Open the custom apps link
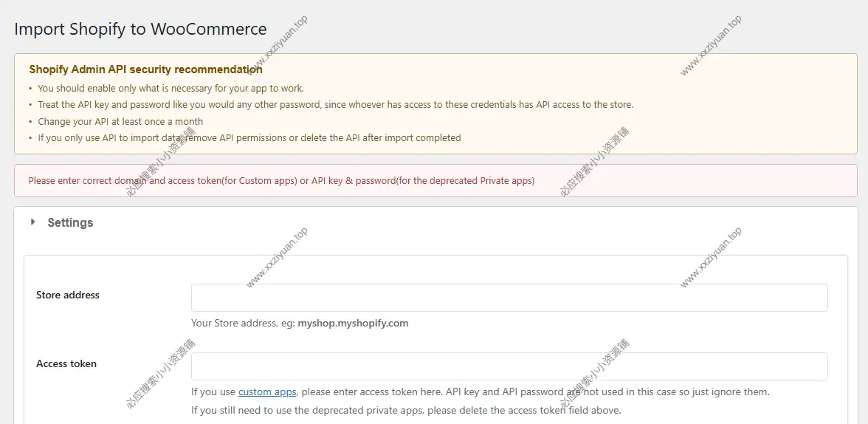 click(267, 392)
